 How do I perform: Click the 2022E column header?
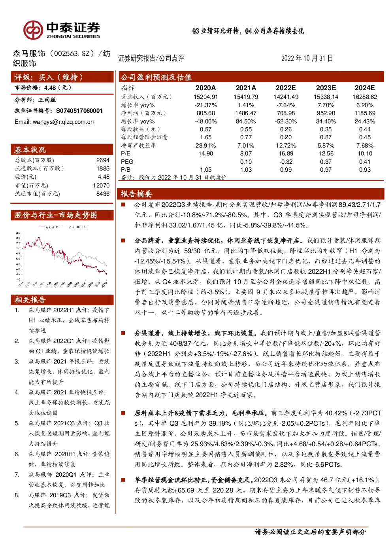(286, 88)
